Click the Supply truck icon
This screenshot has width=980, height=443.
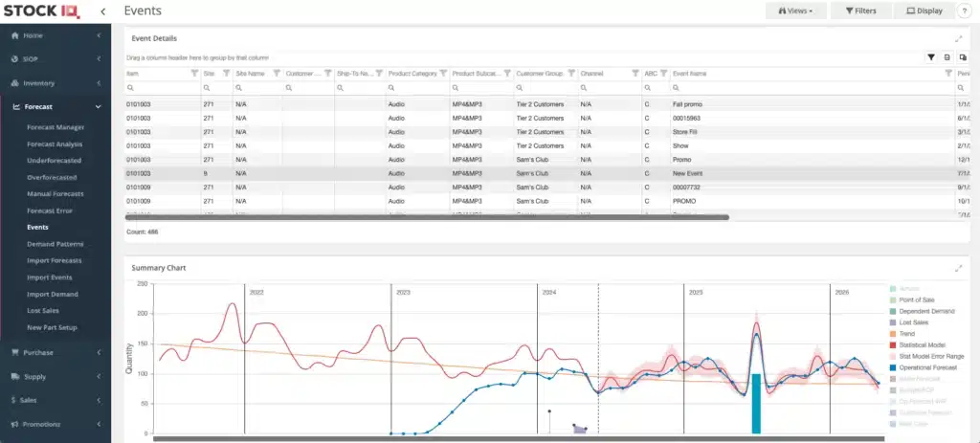point(15,377)
